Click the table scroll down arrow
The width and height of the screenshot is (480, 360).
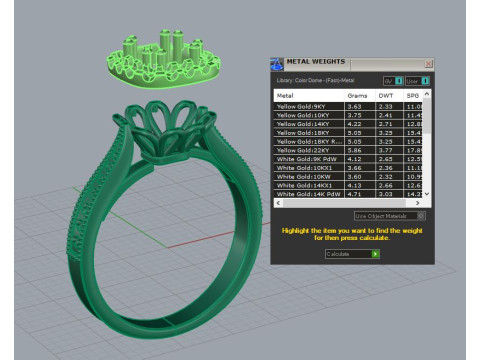tap(427, 194)
